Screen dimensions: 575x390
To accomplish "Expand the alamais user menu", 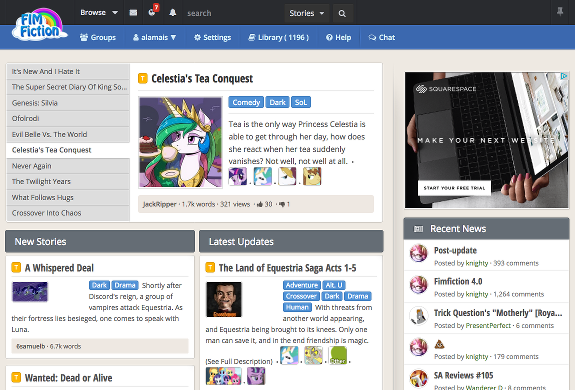I will pos(154,37).
